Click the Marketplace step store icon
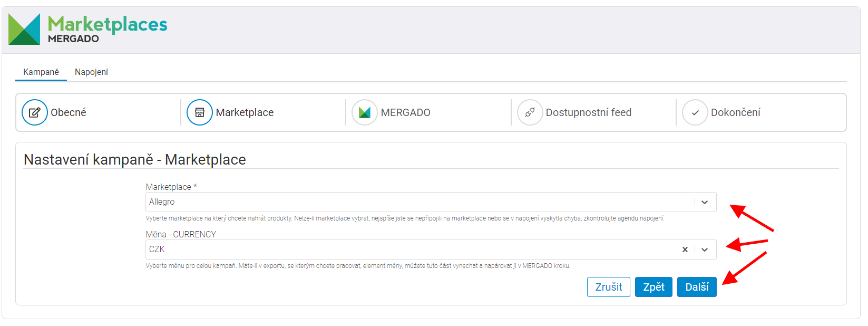This screenshot has width=868, height=326. 200,112
